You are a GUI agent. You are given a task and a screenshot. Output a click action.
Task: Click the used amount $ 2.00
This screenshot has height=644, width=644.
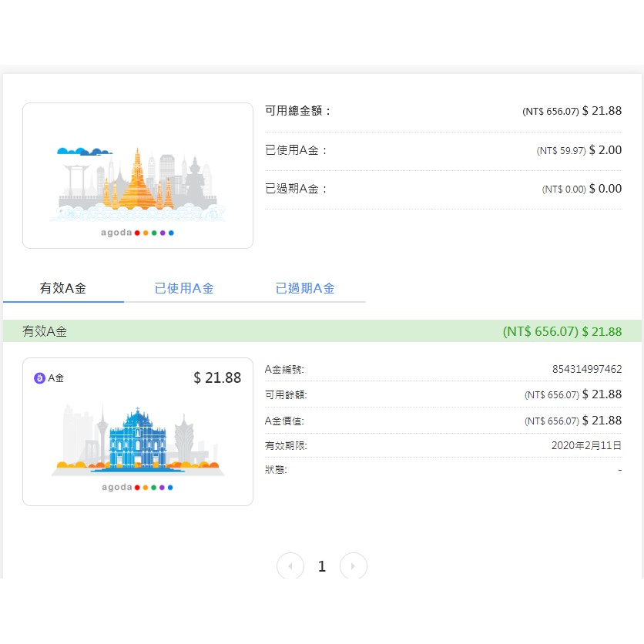[605, 150]
